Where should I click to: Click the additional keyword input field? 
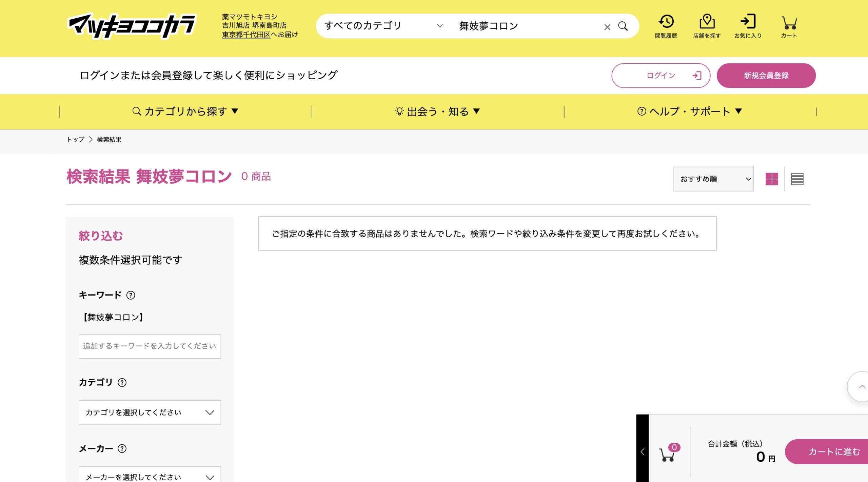tap(150, 346)
